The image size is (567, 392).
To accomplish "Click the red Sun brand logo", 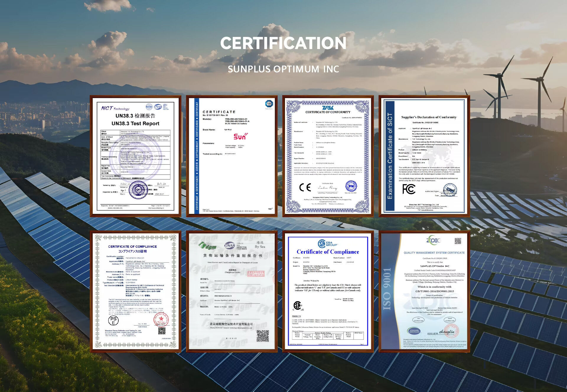I will click(x=240, y=136).
